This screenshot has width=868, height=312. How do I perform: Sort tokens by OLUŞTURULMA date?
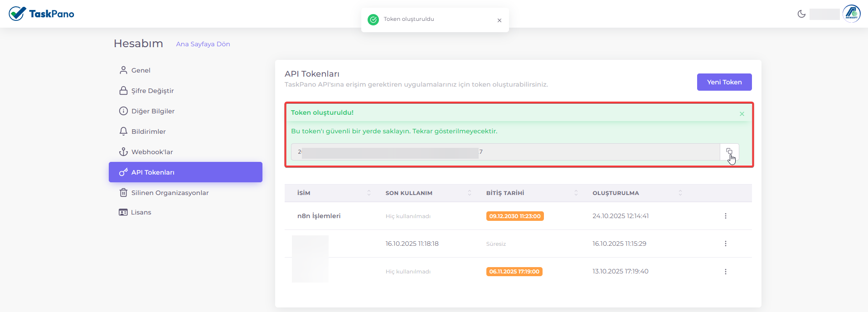tap(680, 193)
